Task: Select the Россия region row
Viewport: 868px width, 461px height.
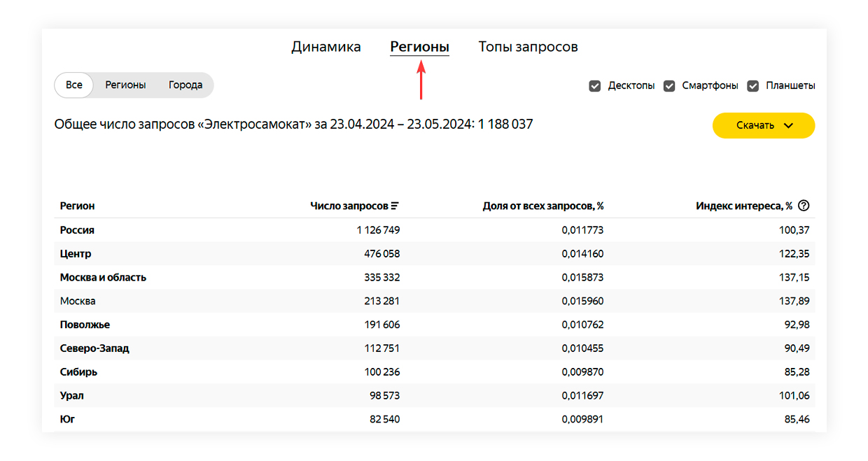Action: 435,230
